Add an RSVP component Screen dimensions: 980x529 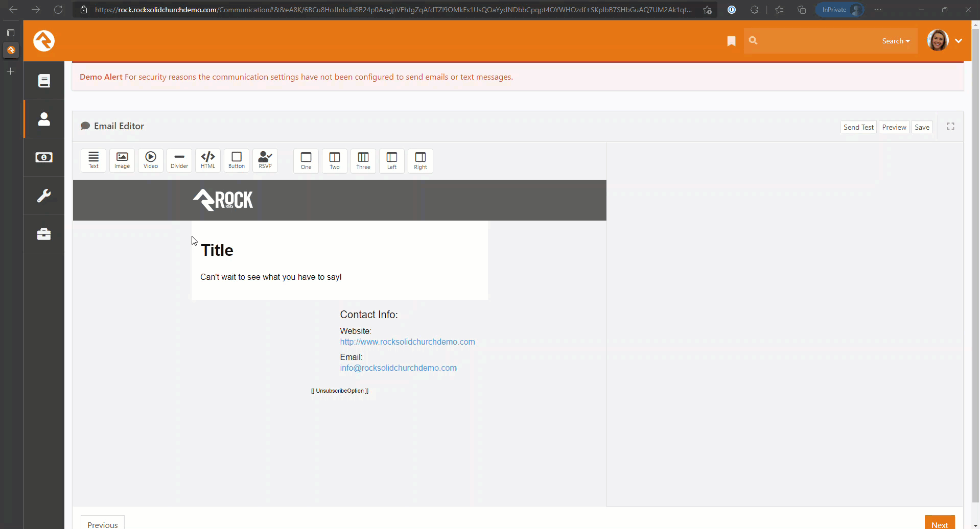(265, 160)
